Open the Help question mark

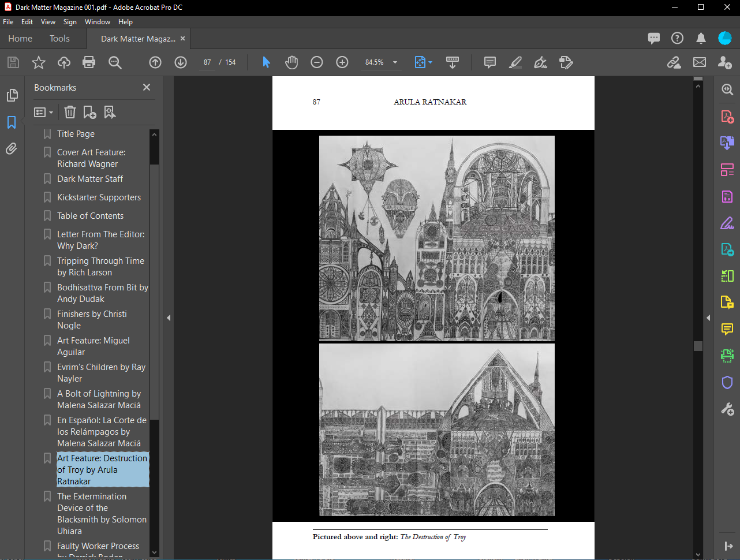[678, 38]
